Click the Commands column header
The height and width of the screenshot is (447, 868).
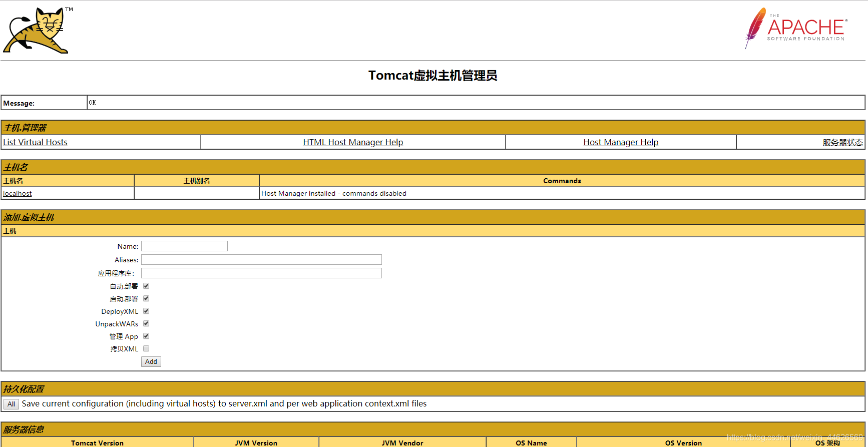pos(562,181)
